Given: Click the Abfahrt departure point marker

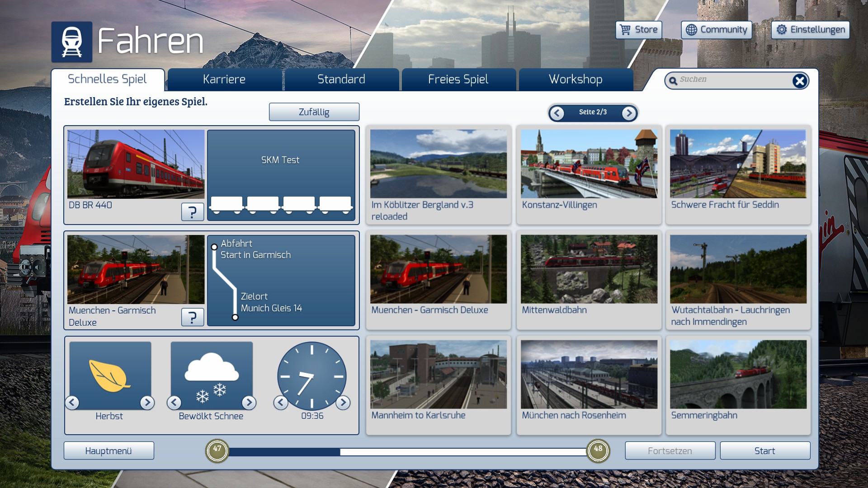Looking at the screenshot, I should click(x=214, y=247).
